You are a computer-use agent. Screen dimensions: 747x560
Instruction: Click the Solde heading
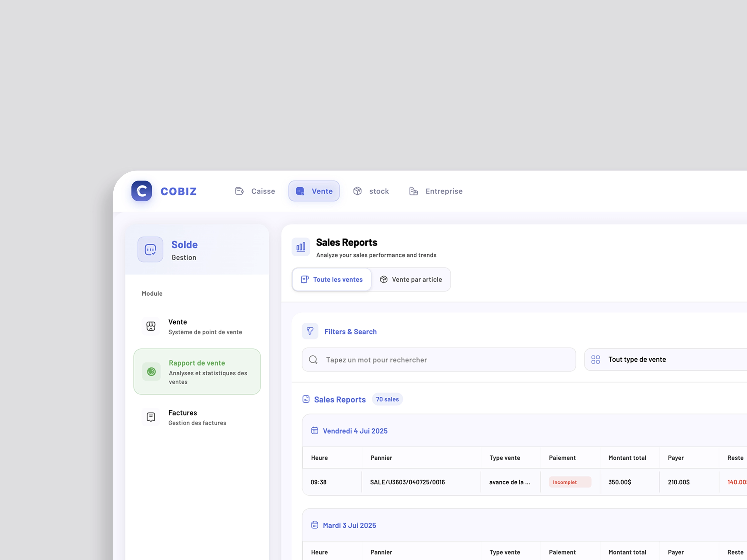click(185, 244)
